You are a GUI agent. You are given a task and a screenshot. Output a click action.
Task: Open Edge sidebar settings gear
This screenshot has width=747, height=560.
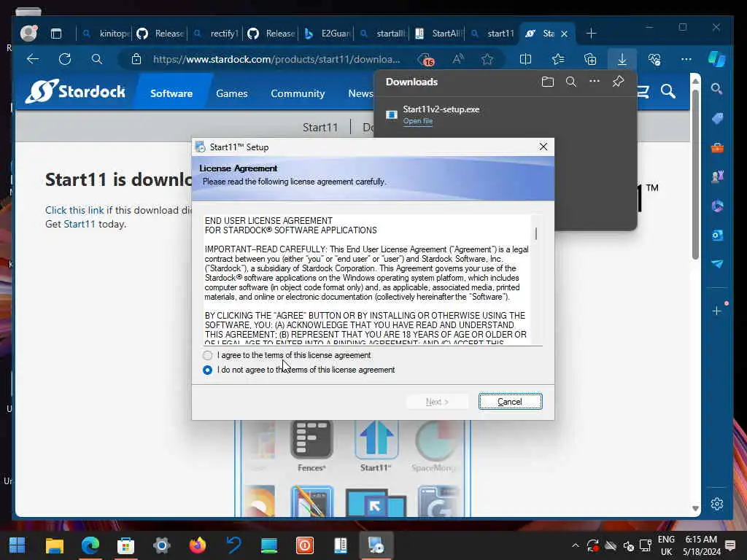click(x=716, y=504)
